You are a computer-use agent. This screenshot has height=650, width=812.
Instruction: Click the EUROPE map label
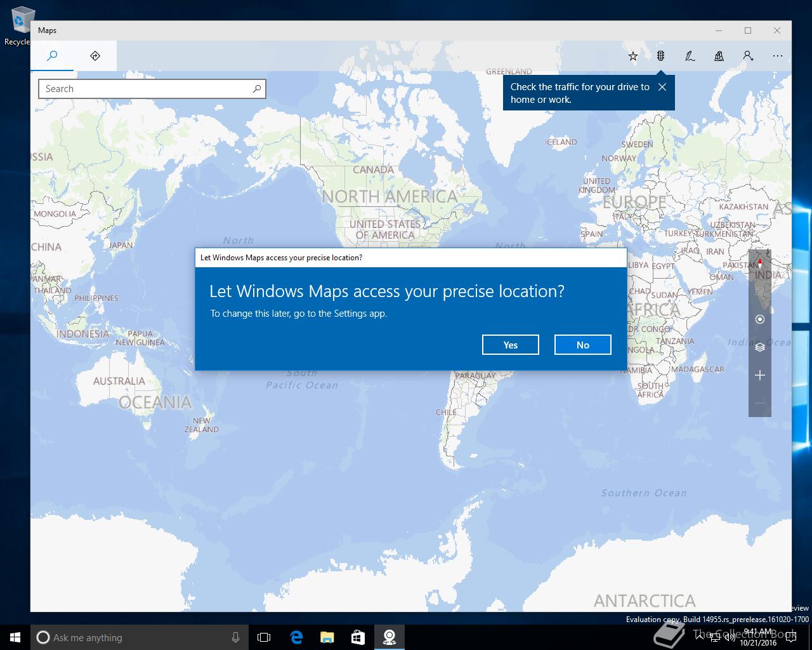click(x=634, y=202)
